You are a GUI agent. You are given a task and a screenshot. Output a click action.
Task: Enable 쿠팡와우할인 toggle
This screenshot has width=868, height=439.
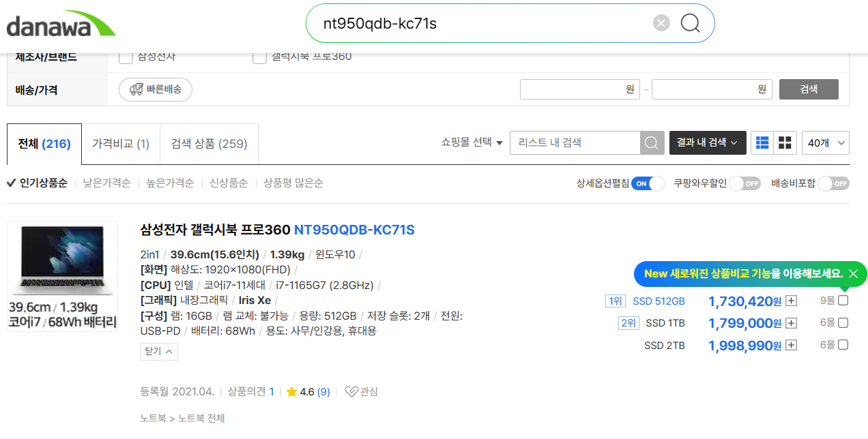coord(744,183)
